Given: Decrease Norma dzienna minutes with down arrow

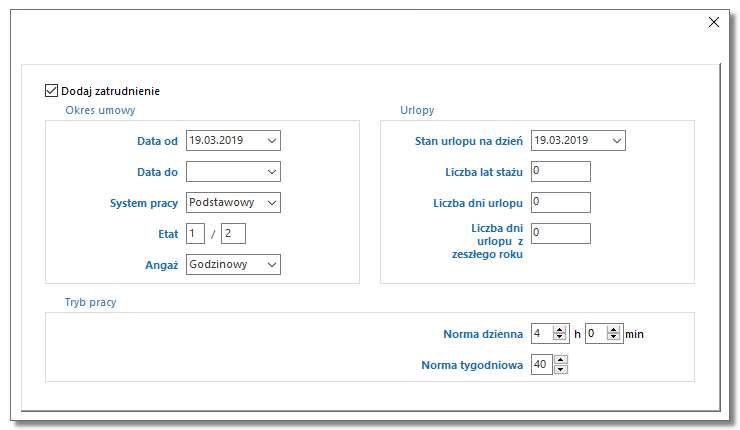Looking at the screenshot, I should [x=613, y=337].
